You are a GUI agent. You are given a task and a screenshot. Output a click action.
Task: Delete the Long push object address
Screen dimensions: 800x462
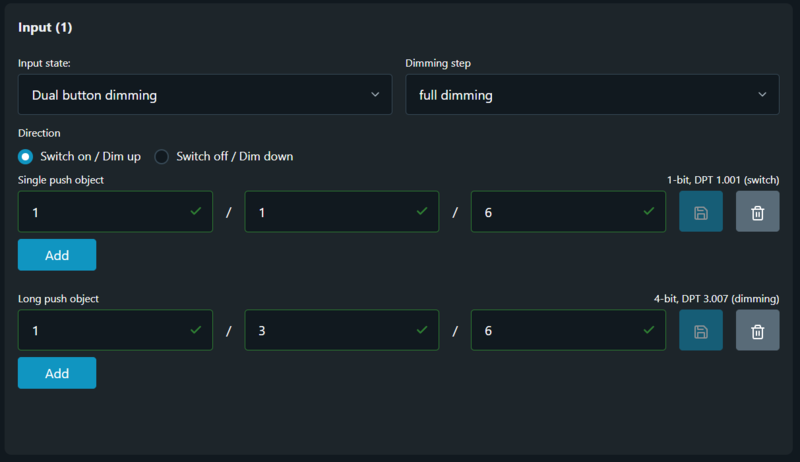coord(758,330)
